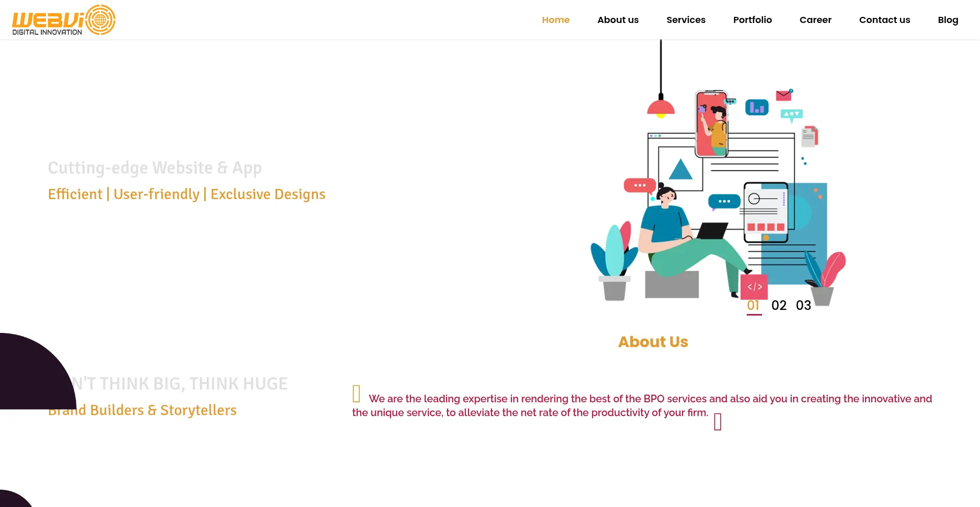Screen dimensions: 980x507
Task: Select slide 01 indicator
Action: point(754,306)
